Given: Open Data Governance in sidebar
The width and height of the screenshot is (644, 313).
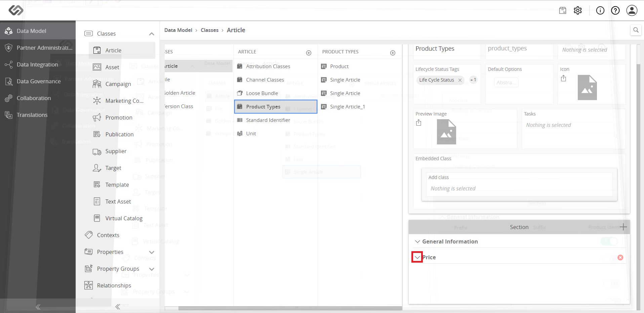Looking at the screenshot, I should (x=38, y=81).
